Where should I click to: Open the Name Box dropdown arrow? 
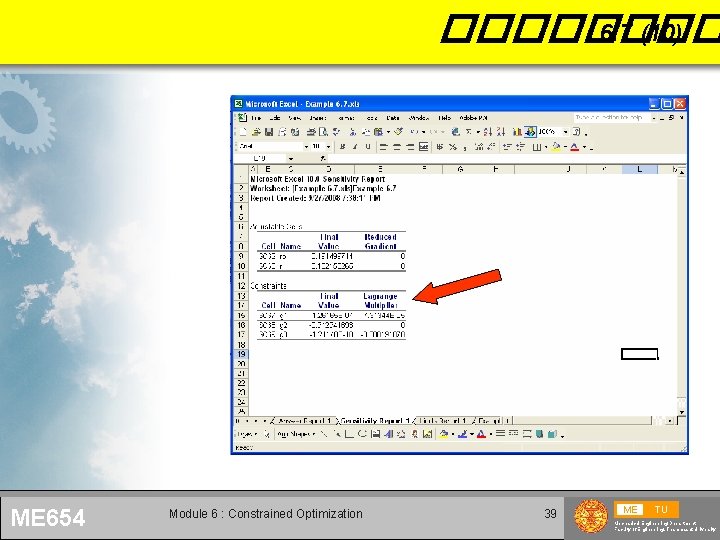[291, 159]
